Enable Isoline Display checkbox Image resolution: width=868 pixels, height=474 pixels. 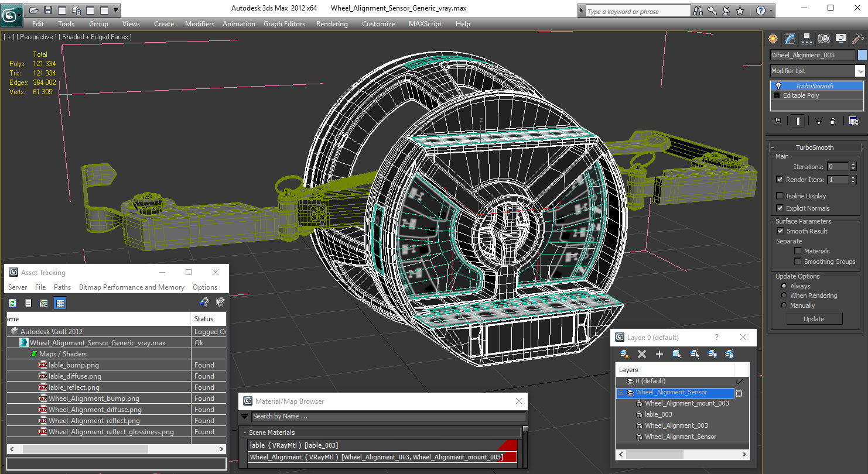pyautogui.click(x=780, y=196)
